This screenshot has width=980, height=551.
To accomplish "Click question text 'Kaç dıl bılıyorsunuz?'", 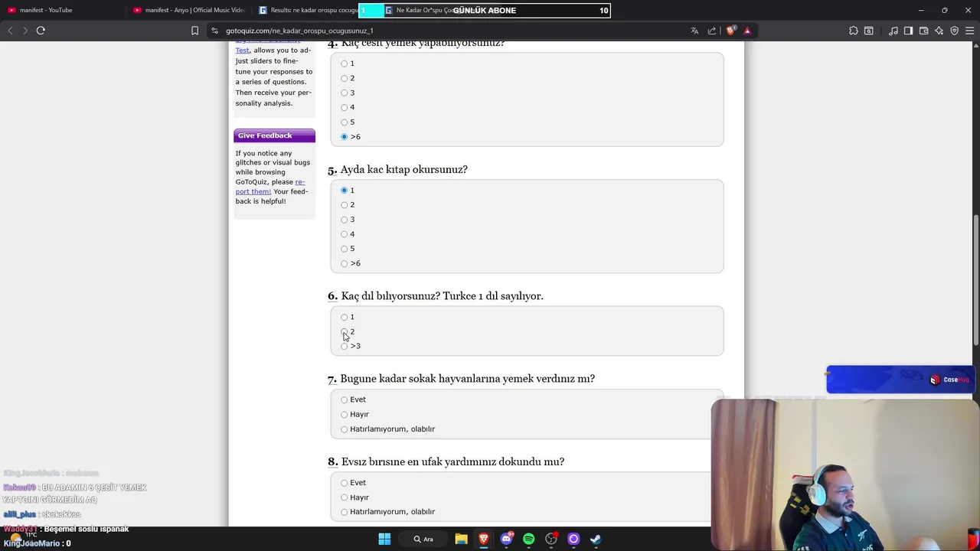I will point(390,296).
